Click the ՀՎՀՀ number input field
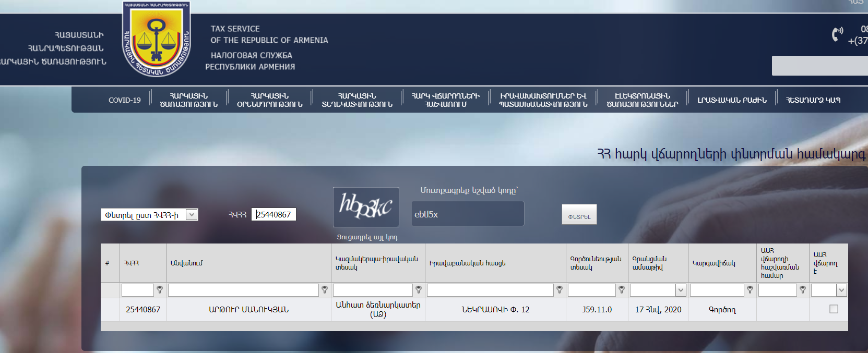Image resolution: width=868 pixels, height=353 pixels. (274, 215)
